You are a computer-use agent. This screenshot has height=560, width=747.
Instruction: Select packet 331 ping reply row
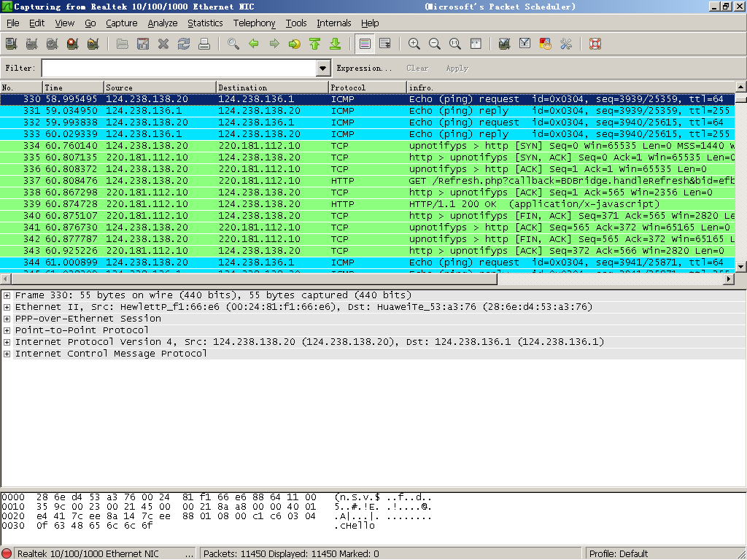[368, 111]
